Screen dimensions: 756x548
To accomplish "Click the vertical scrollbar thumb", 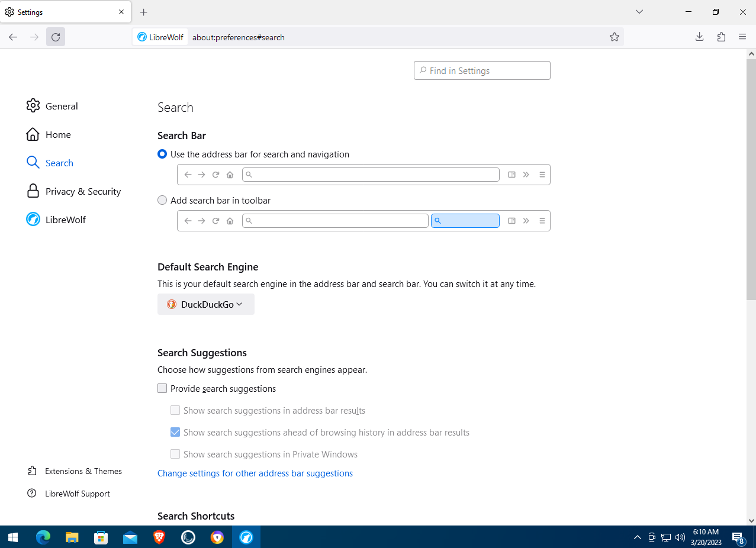I will [751, 179].
